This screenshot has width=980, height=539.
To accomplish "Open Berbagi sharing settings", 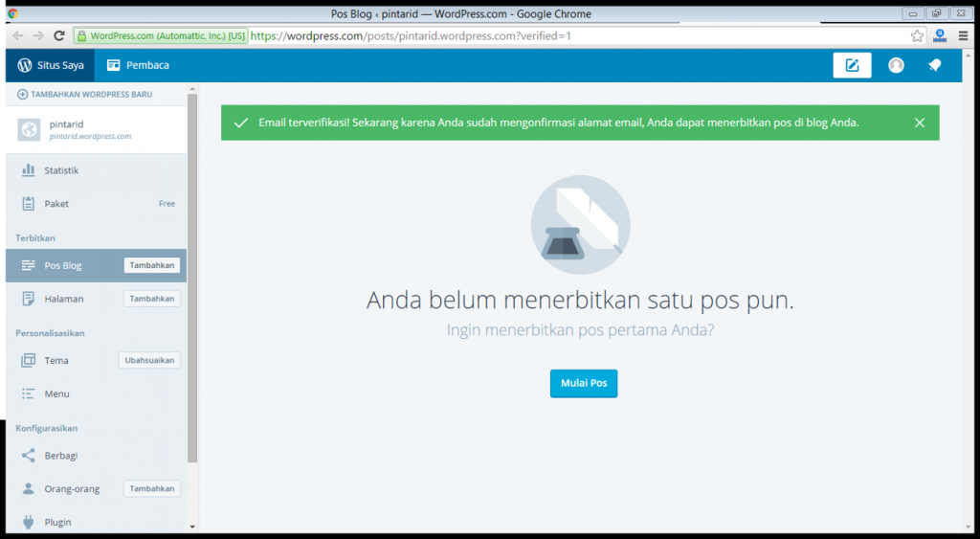I will 97,455.
